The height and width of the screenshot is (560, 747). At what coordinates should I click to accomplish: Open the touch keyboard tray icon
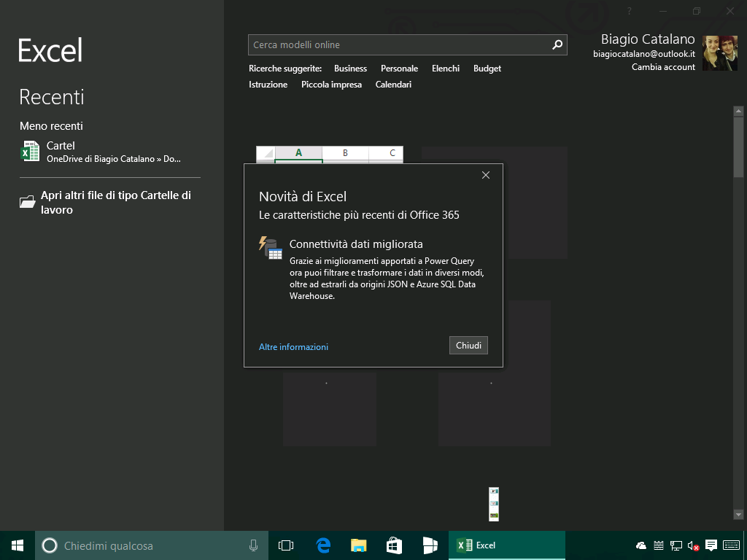tap(731, 545)
